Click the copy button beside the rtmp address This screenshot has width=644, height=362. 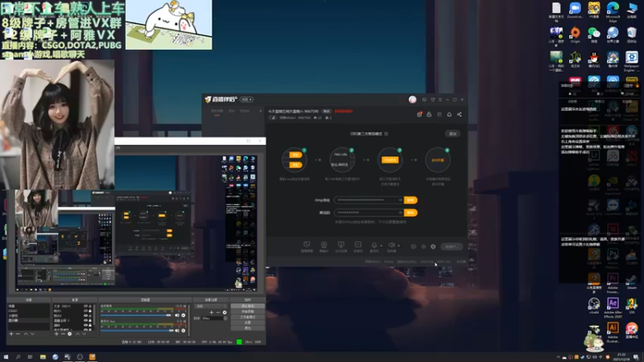point(411,200)
